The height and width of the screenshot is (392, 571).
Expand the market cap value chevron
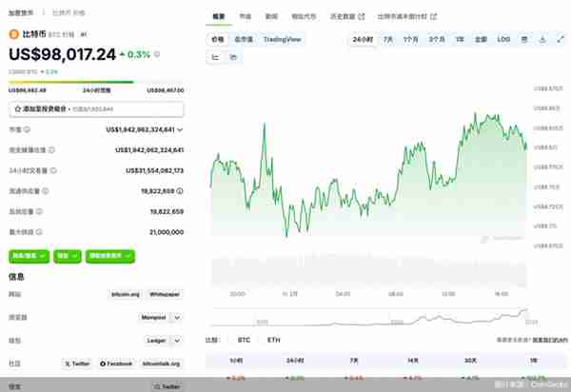(x=180, y=129)
